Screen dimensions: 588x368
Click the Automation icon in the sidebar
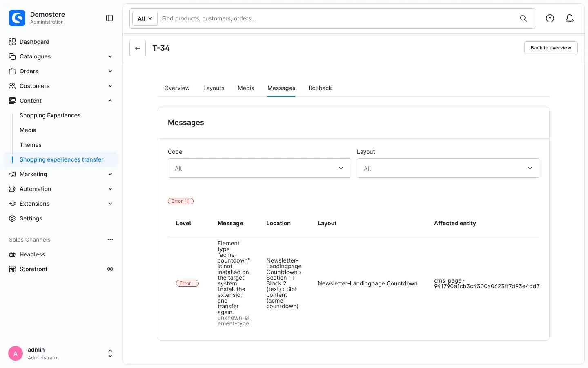pos(12,189)
